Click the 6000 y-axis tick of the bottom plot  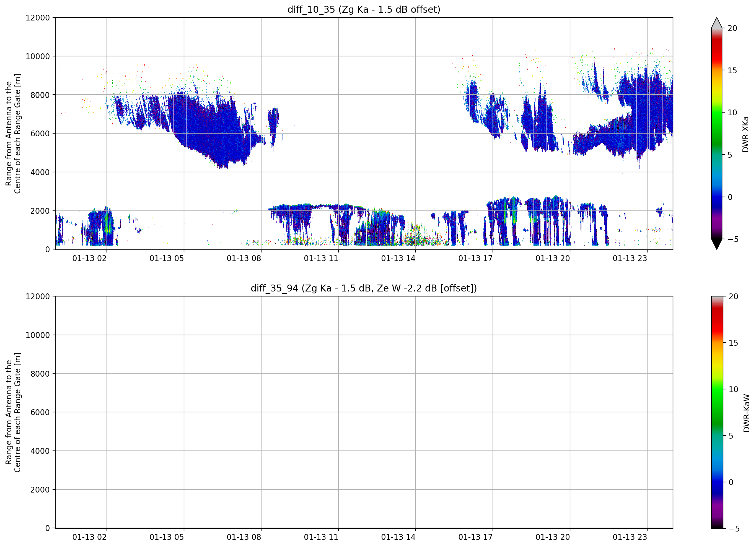(x=40, y=412)
